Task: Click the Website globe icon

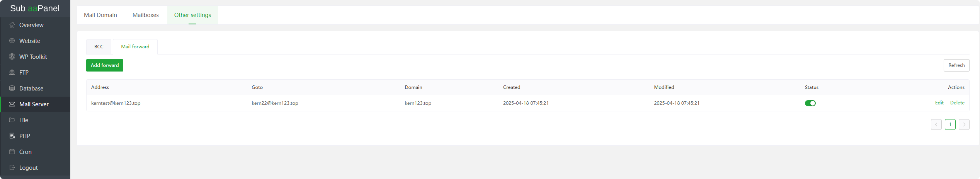Action: tap(12, 41)
